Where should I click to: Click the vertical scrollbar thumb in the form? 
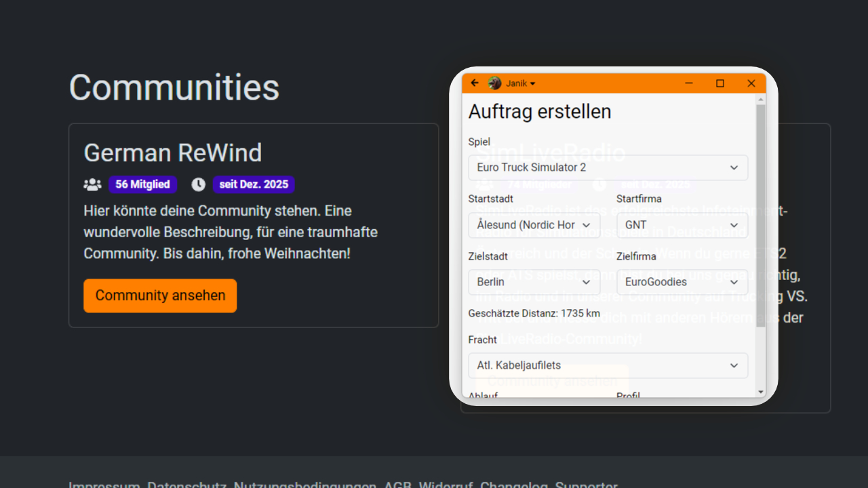[760, 217]
